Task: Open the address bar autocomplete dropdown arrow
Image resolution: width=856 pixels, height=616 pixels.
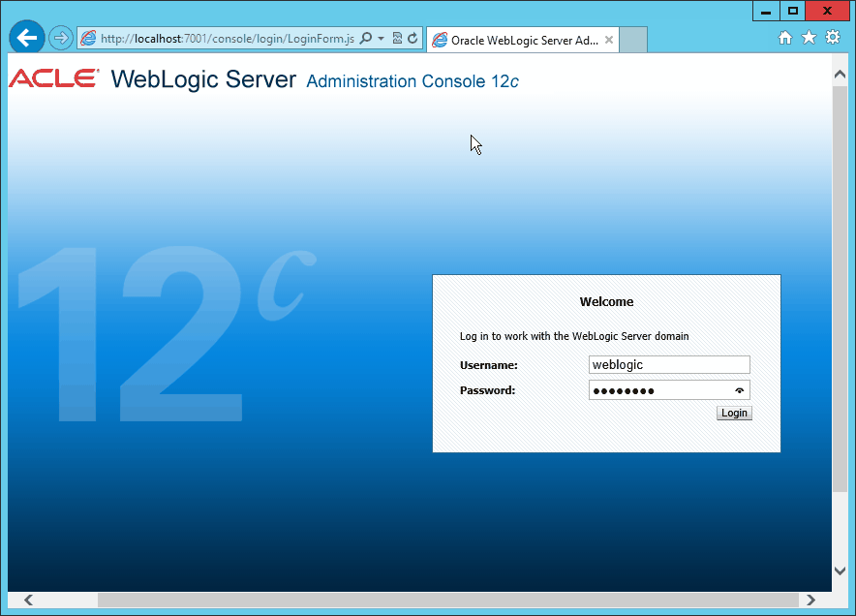Action: [381, 39]
